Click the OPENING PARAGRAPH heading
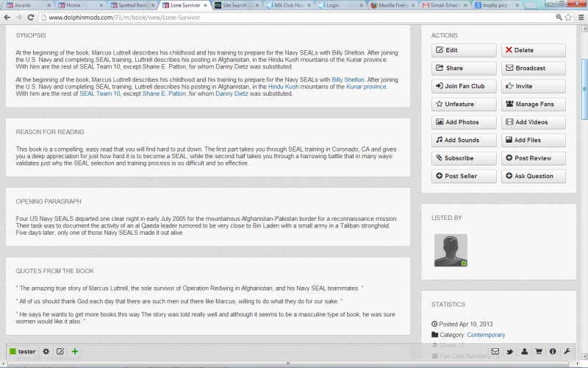This screenshot has height=368, width=588. (49, 202)
